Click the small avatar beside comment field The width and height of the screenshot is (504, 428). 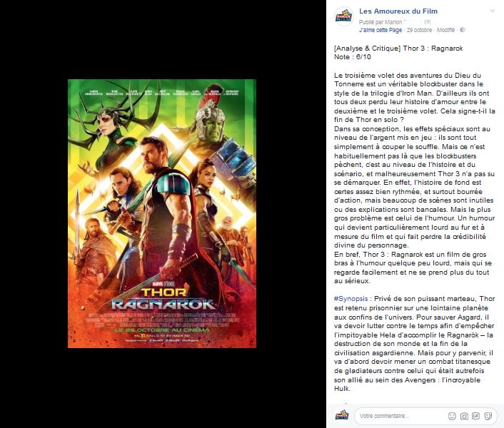(342, 415)
